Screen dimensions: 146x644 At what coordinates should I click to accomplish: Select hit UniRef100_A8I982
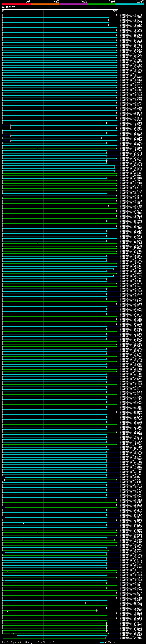tap(131, 15)
